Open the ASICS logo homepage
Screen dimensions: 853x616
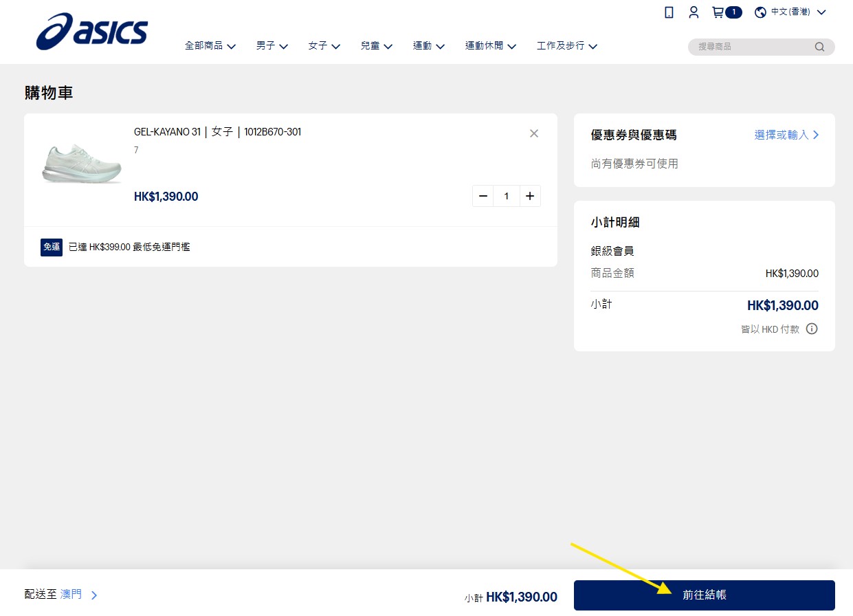[x=92, y=32]
